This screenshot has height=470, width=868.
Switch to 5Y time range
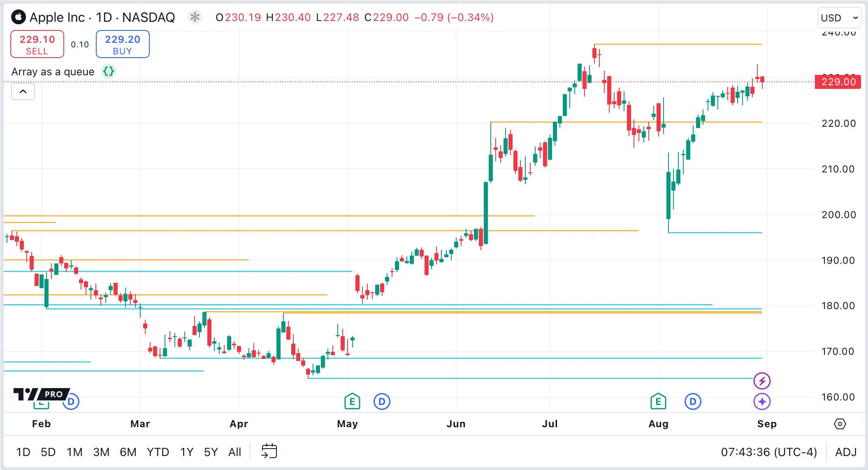pyautogui.click(x=211, y=452)
